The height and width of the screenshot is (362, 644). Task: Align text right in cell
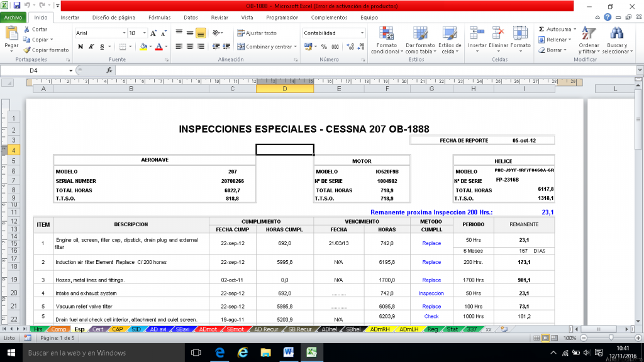coord(201,47)
